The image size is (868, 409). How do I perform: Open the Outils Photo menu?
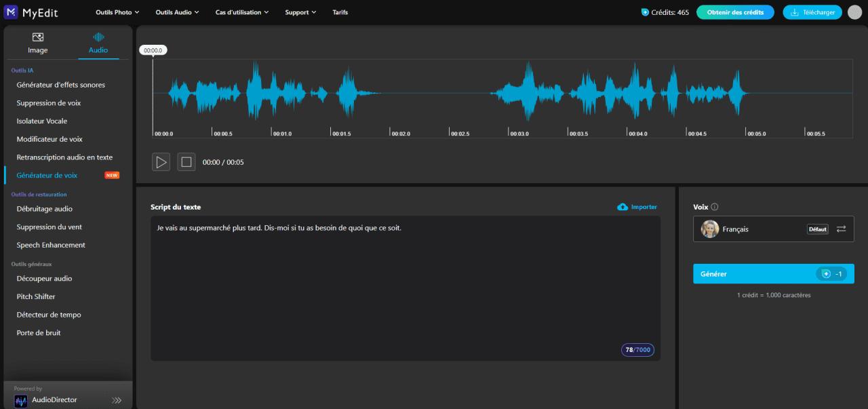point(117,12)
